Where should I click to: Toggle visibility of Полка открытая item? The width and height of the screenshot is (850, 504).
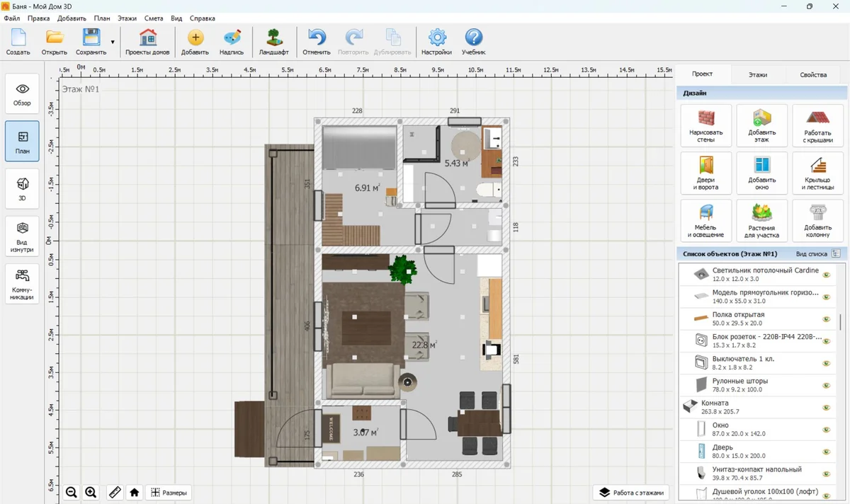pos(826,319)
